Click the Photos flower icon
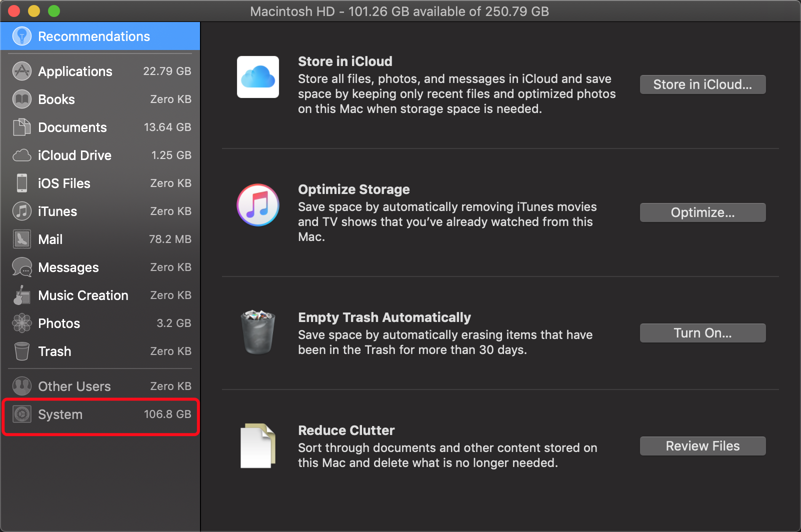 (x=22, y=323)
